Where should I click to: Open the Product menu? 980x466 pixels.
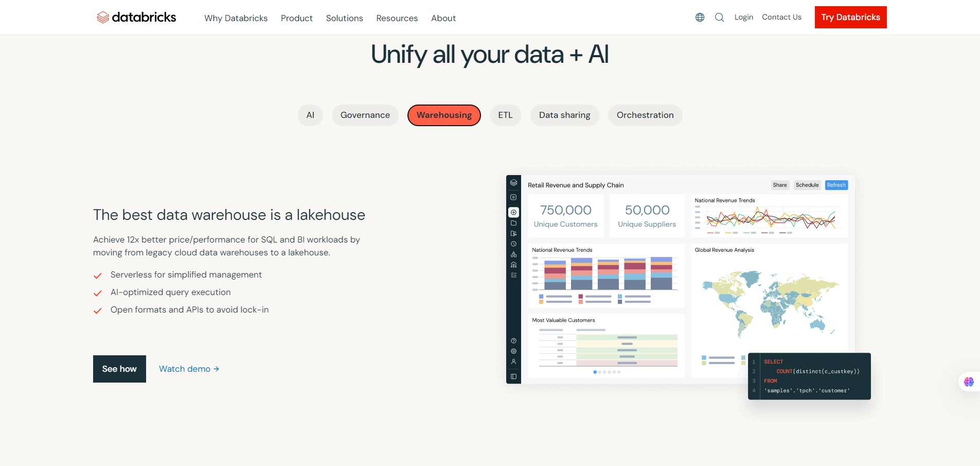(x=297, y=18)
